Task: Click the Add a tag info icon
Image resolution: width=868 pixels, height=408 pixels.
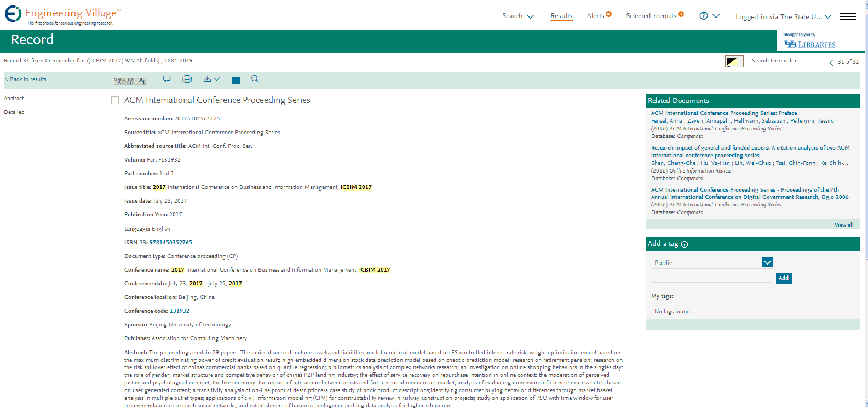Action: coord(685,244)
